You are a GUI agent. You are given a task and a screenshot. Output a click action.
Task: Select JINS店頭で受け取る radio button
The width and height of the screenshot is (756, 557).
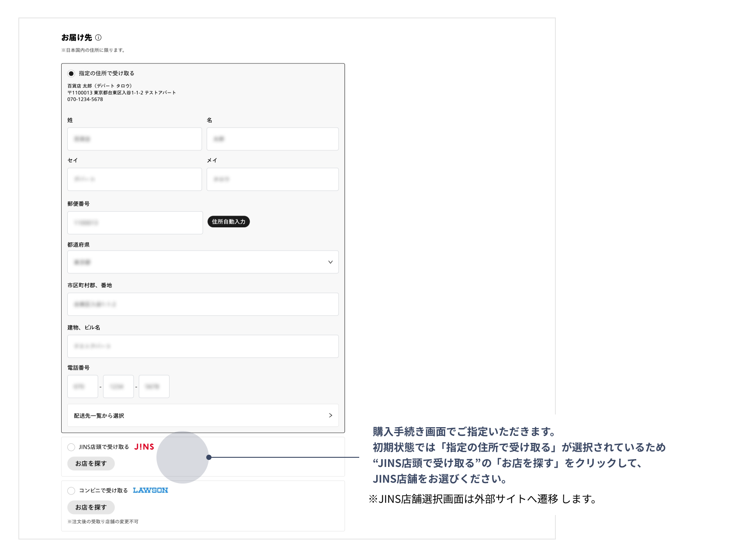71,447
